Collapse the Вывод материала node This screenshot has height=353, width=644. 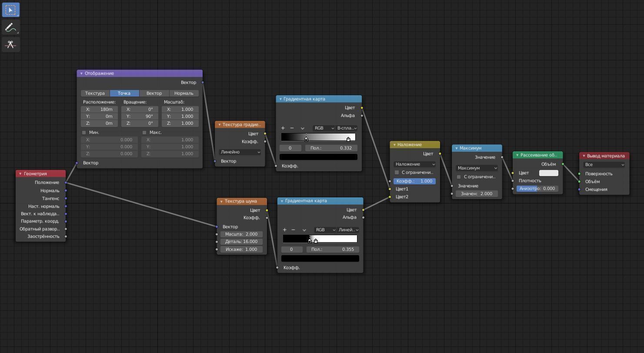click(x=584, y=156)
